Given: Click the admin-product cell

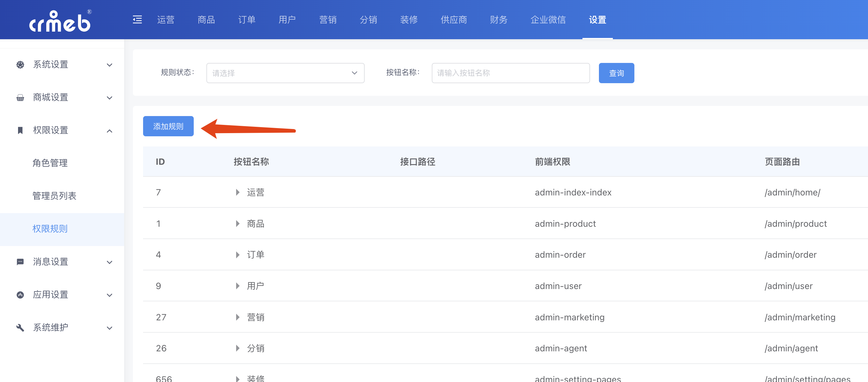Looking at the screenshot, I should point(565,224).
